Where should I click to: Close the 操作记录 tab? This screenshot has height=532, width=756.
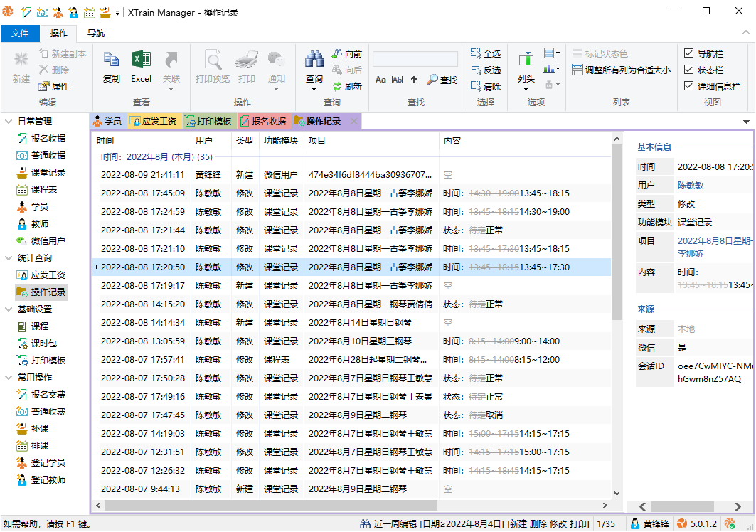[x=354, y=122]
